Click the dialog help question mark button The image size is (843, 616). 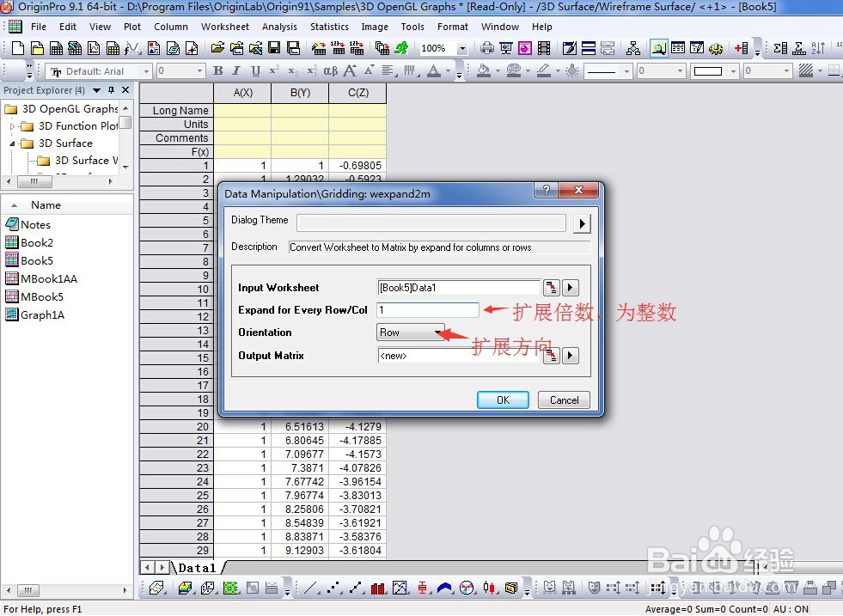pos(547,190)
